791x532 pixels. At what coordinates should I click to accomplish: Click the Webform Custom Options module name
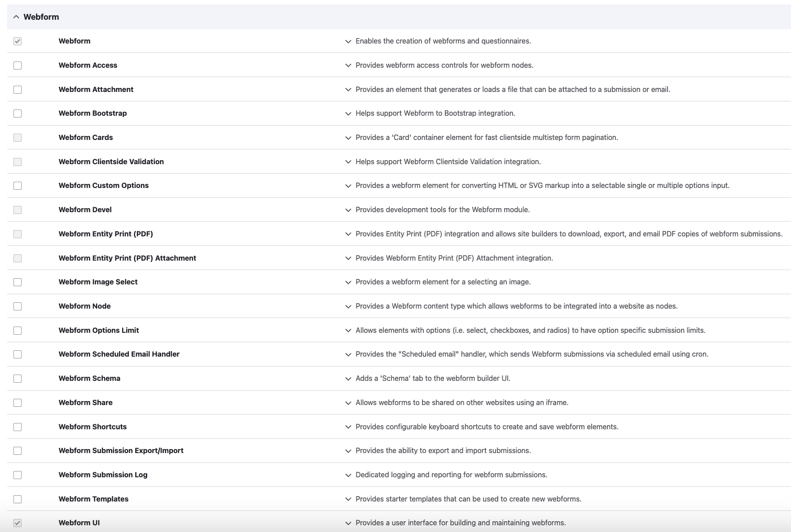(x=104, y=186)
